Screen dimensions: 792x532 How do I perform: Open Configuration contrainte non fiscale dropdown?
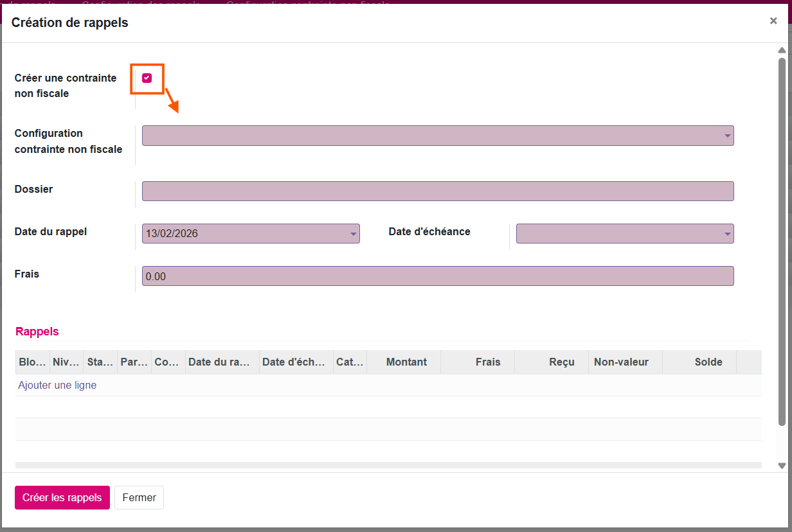727,136
